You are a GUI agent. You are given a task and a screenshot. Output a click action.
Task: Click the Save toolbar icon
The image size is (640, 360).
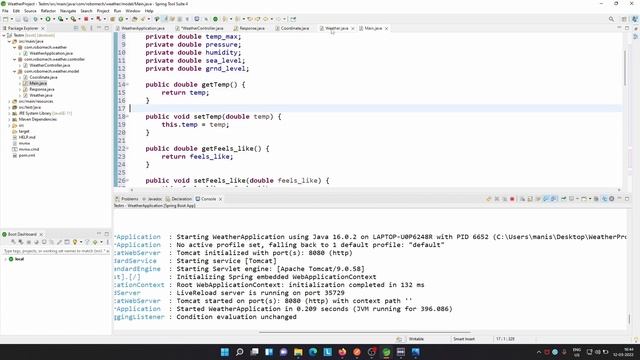click(x=18, y=19)
